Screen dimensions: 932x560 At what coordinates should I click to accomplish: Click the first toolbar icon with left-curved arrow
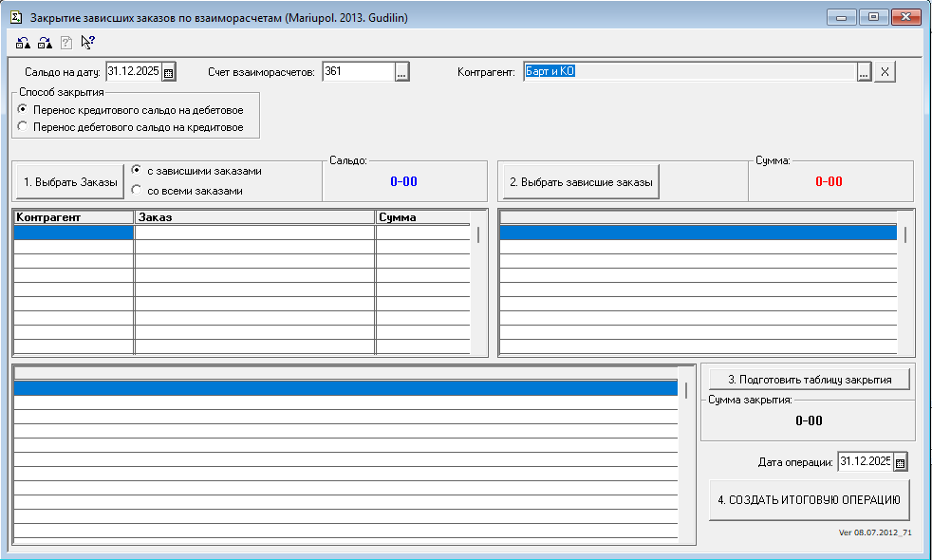pyautogui.click(x=23, y=43)
